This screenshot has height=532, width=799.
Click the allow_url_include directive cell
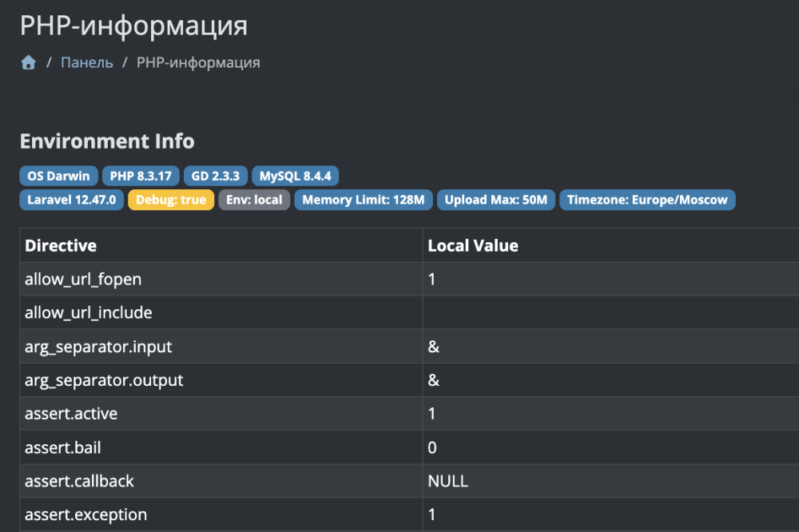[x=88, y=313]
